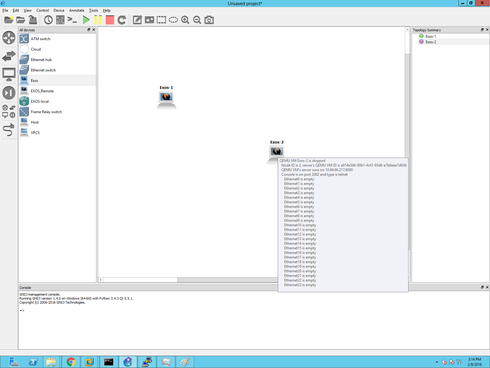Open the Annotate menu
Image resolution: width=490 pixels, height=368 pixels.
pos(77,10)
